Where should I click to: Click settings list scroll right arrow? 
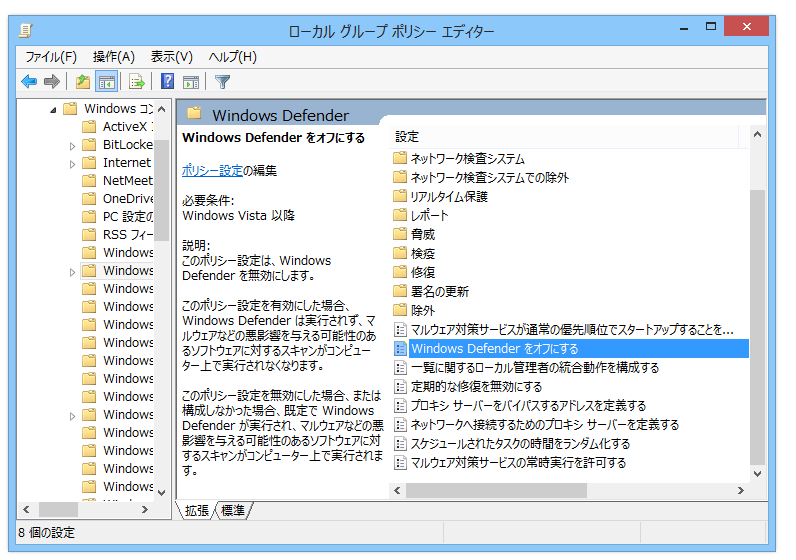[x=741, y=490]
